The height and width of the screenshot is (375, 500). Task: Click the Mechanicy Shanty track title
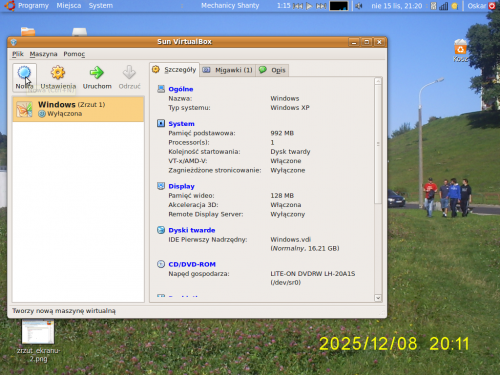pos(230,5)
